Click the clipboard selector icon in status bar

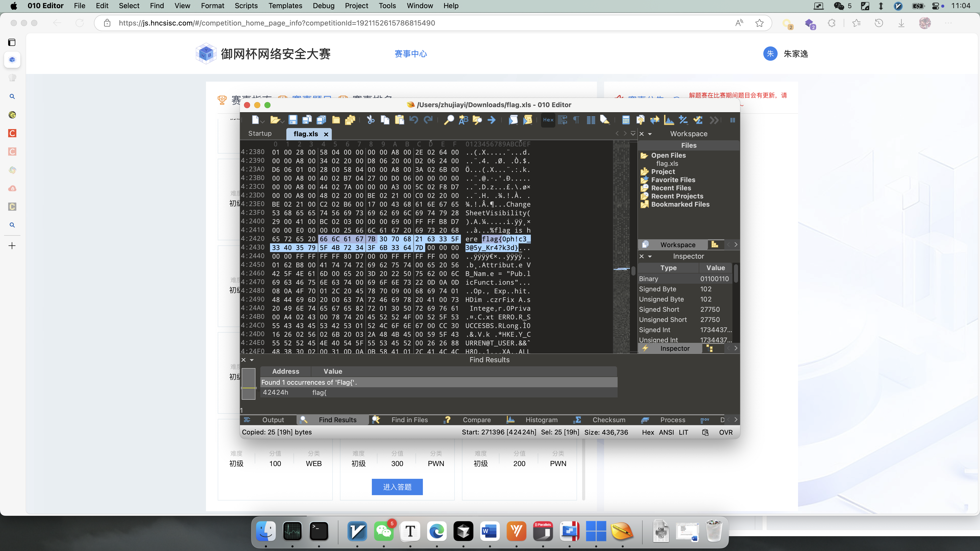(x=705, y=432)
